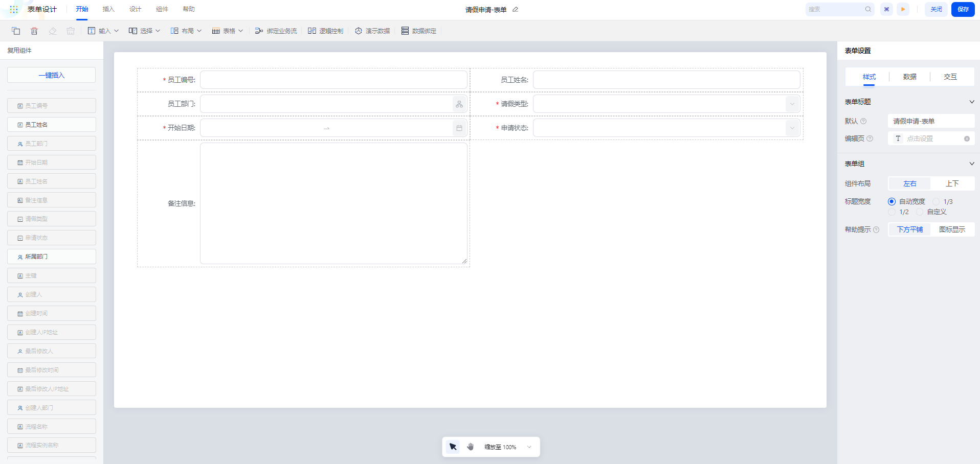Viewport: 980px width, 464px height.
Task: Collapse the 表单标题 section
Action: (x=971, y=102)
